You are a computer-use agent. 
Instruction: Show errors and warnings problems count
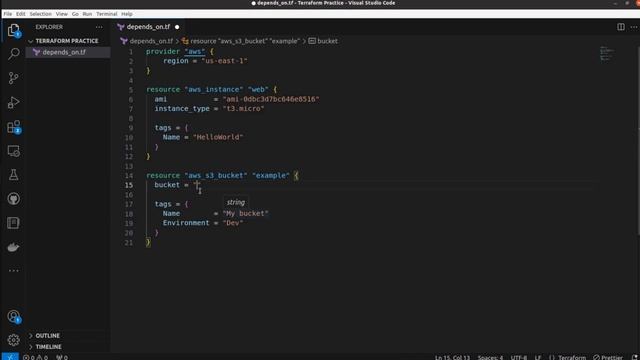coord(35,357)
